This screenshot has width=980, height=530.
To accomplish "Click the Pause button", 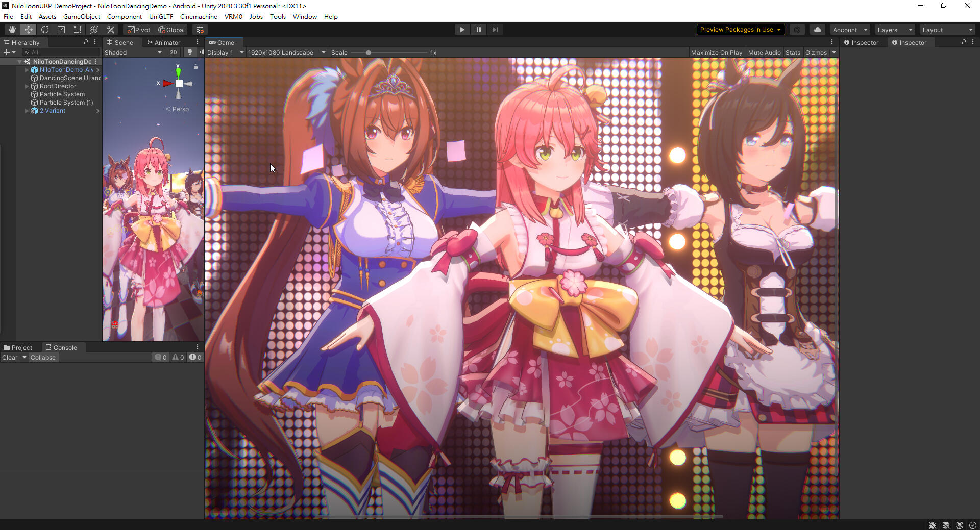I will (478, 30).
